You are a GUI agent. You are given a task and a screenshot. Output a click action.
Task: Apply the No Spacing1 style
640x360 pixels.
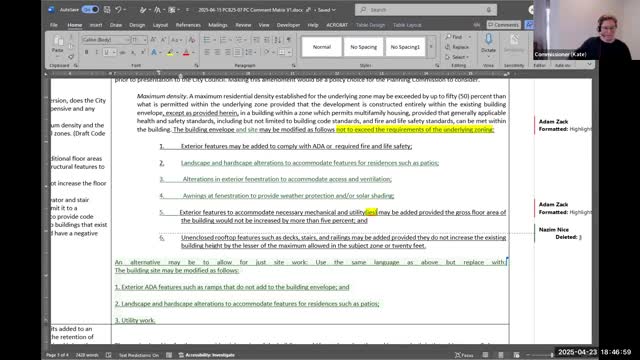tap(405, 47)
